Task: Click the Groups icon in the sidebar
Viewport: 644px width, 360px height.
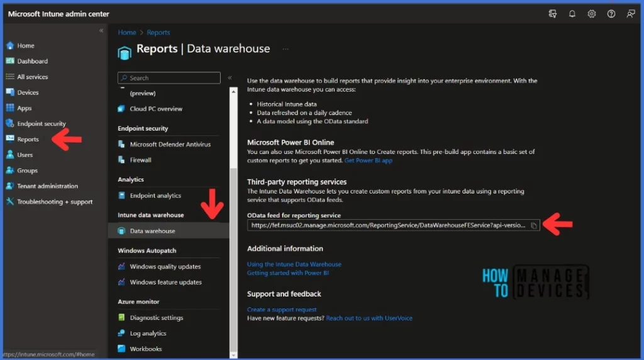Action: coord(10,170)
